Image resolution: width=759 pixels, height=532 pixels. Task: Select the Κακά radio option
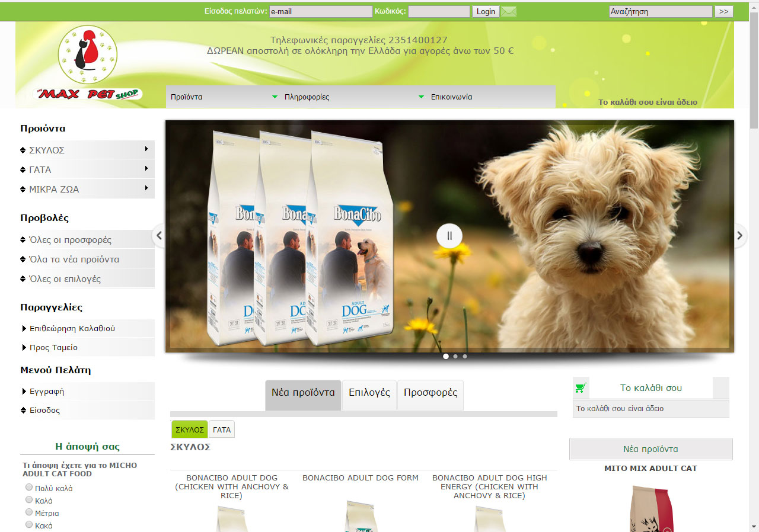(29, 524)
